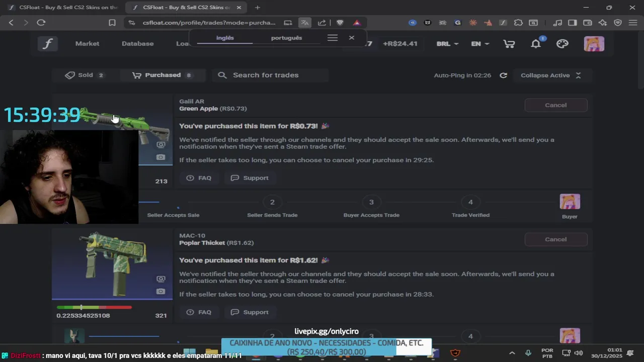Click the Brave Rewards triangle icon

coord(357,23)
